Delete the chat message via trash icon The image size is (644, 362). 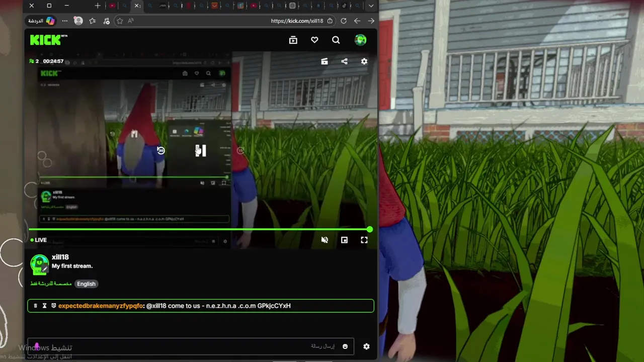coord(35,306)
